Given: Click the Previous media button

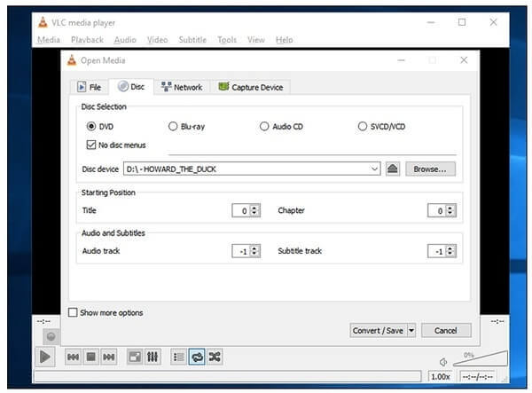Looking at the screenshot, I should [73, 357].
